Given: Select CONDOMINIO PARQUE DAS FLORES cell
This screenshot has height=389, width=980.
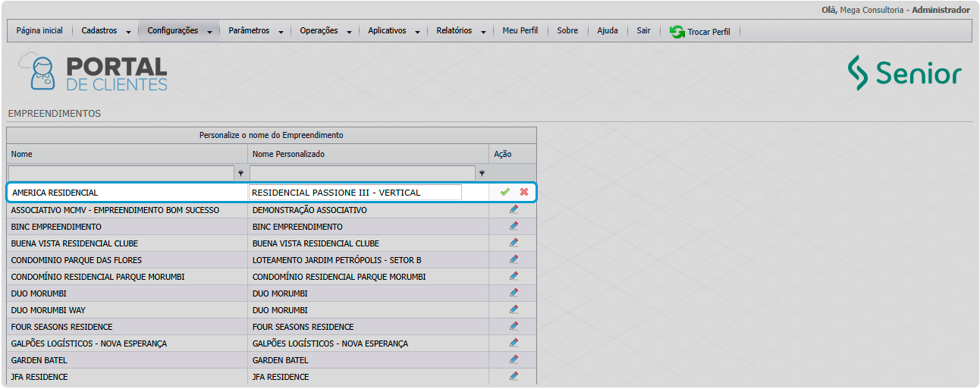Looking at the screenshot, I should [127, 260].
